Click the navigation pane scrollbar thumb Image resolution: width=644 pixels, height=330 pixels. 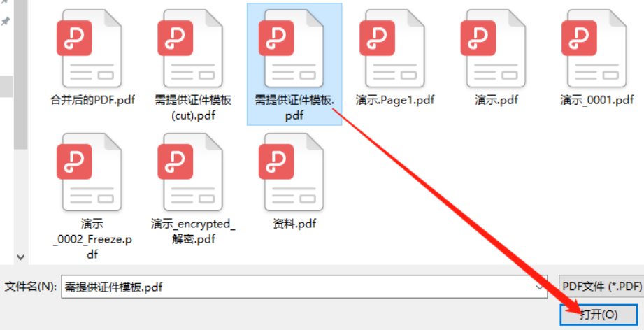(x=20, y=74)
